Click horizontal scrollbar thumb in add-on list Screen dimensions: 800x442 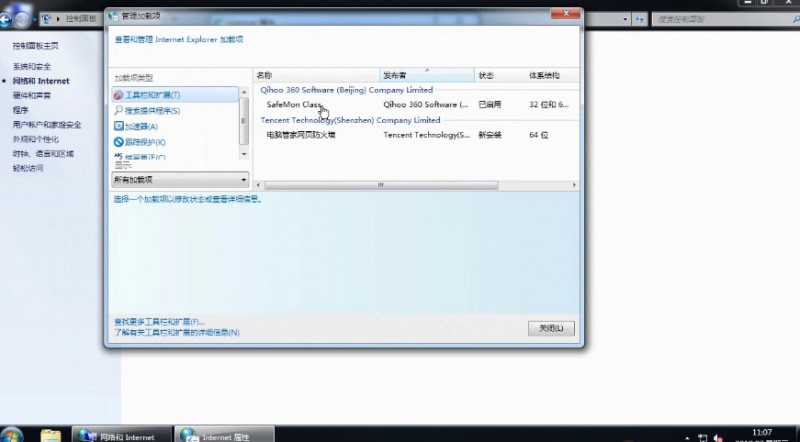[381, 185]
